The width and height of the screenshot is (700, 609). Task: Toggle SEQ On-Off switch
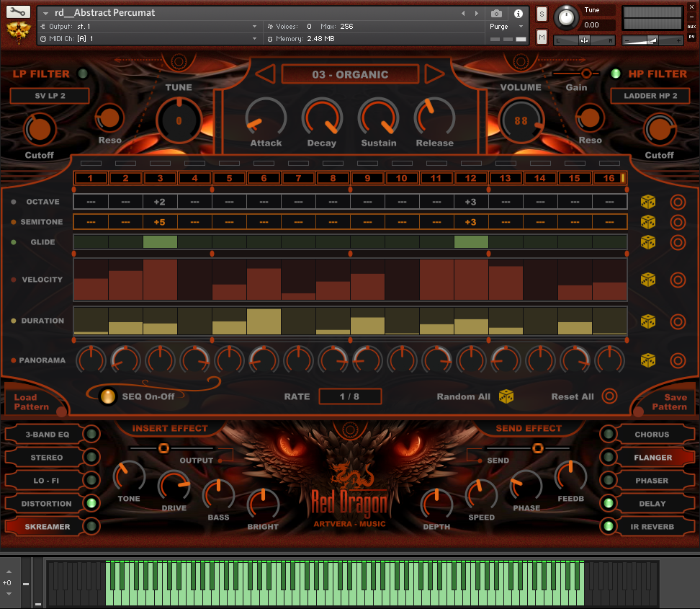point(108,396)
